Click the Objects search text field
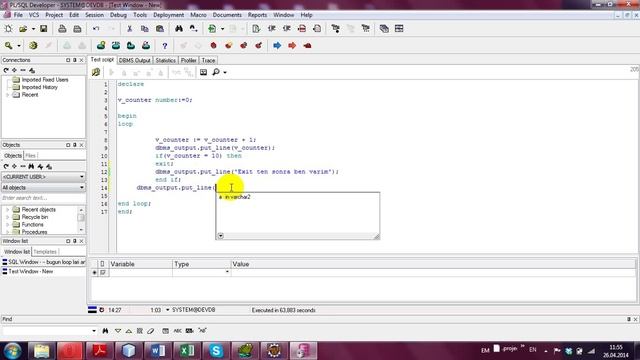This screenshot has height=360, width=640. pyautogui.click(x=43, y=198)
